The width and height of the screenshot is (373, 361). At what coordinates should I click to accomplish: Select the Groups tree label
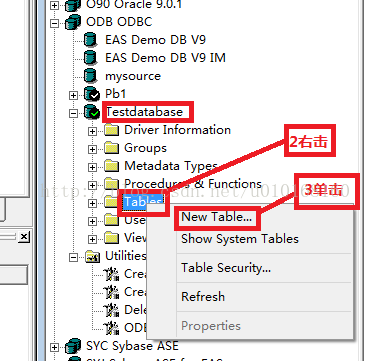145,148
